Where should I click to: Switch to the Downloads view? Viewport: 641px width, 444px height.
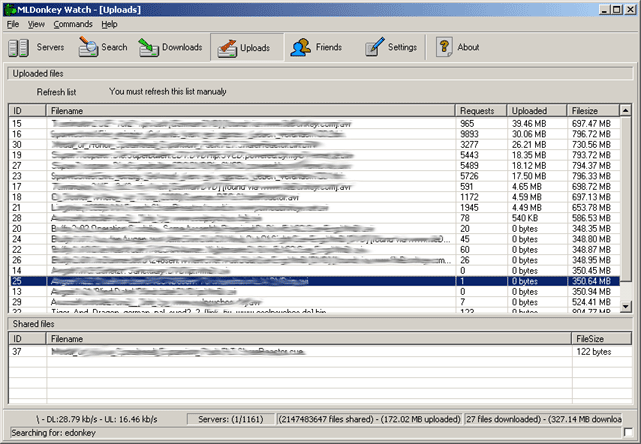tap(171, 47)
